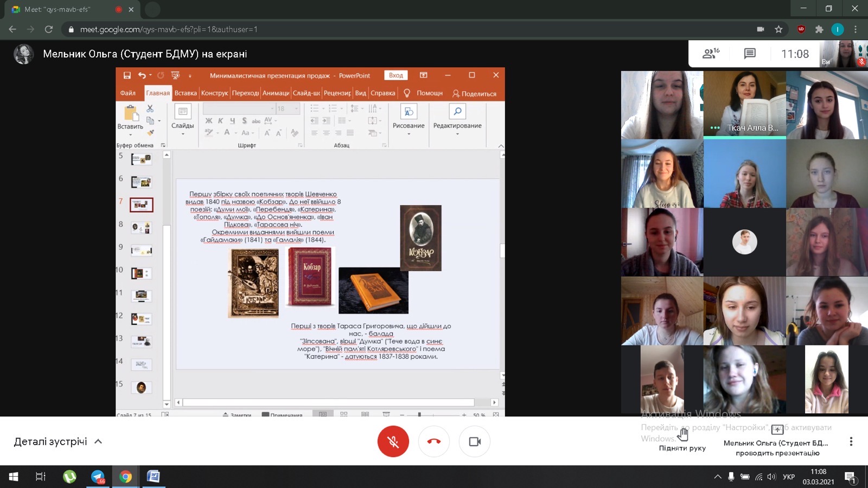868x488 pixels.
Task: Expand the font color dropdown arrow
Action: point(235,133)
